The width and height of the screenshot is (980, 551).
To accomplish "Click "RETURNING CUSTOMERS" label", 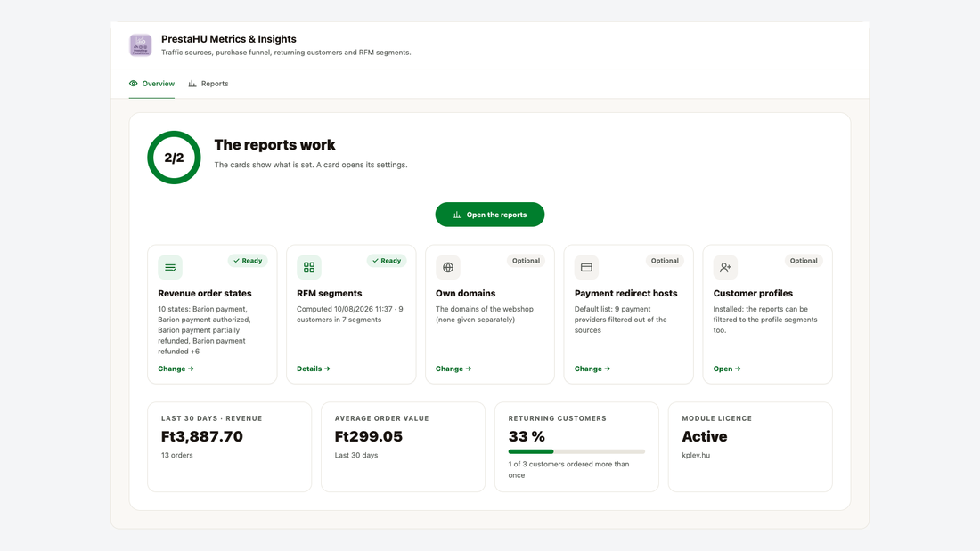I will point(558,418).
